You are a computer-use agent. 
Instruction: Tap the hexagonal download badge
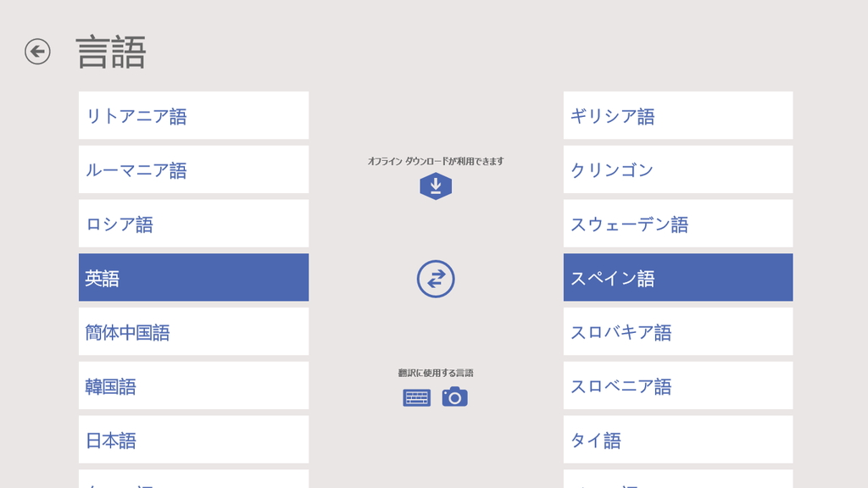435,185
